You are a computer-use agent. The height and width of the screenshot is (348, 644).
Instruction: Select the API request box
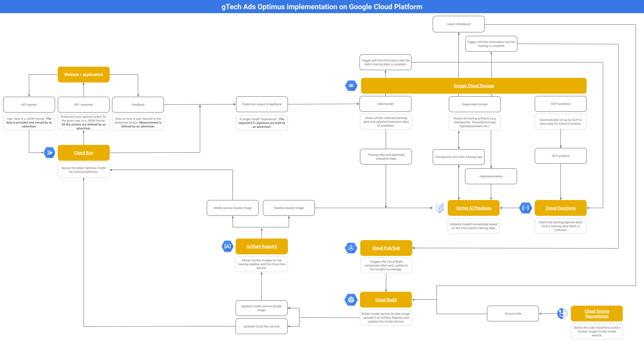pyautogui.click(x=29, y=104)
